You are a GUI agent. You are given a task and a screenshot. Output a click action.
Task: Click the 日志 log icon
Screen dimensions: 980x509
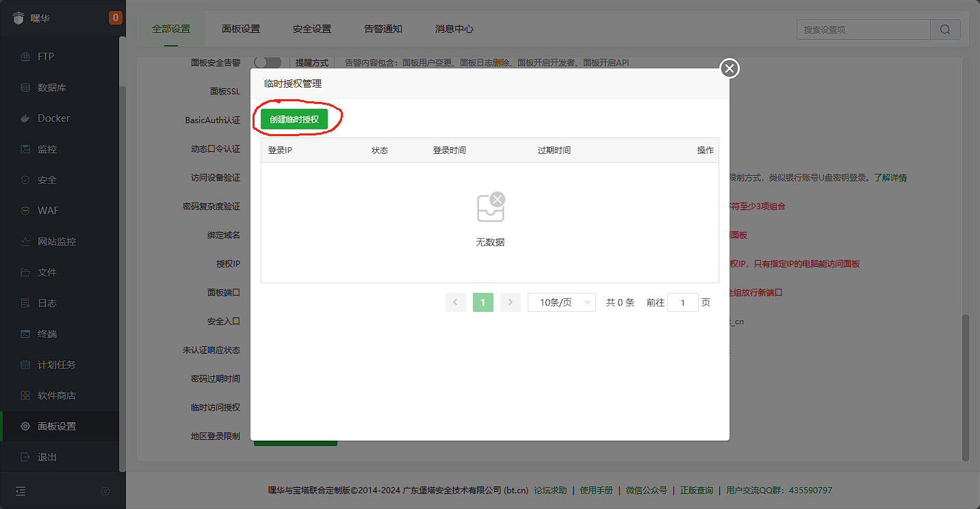pos(25,303)
